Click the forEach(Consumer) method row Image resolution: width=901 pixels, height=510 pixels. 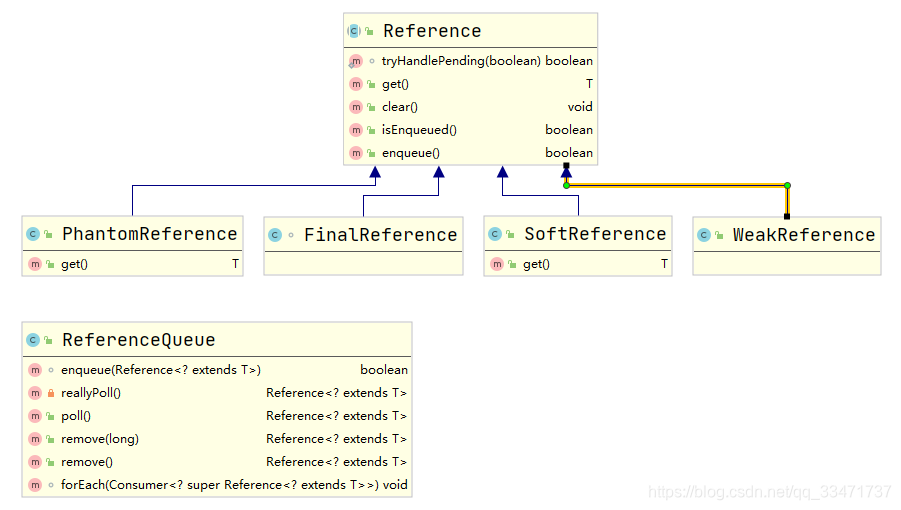point(217,485)
